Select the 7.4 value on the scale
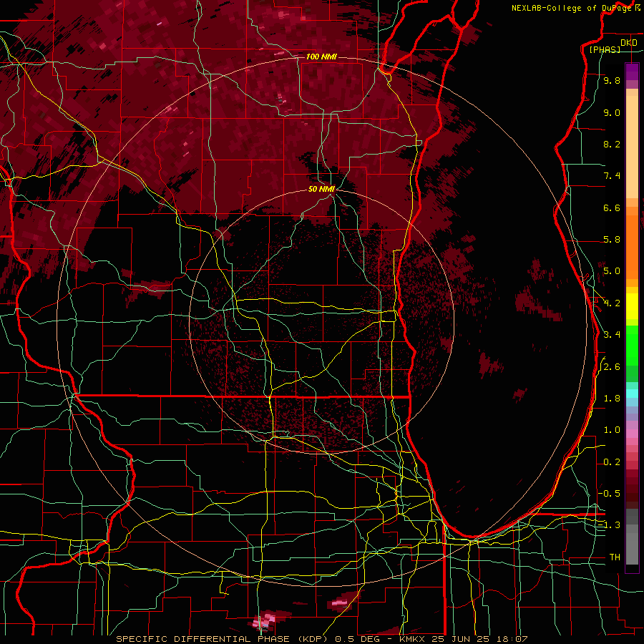644x644 pixels. point(612,176)
